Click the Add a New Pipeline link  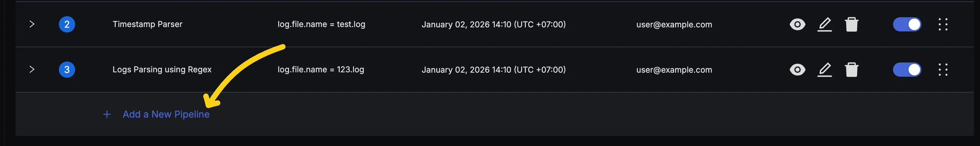pyautogui.click(x=166, y=115)
